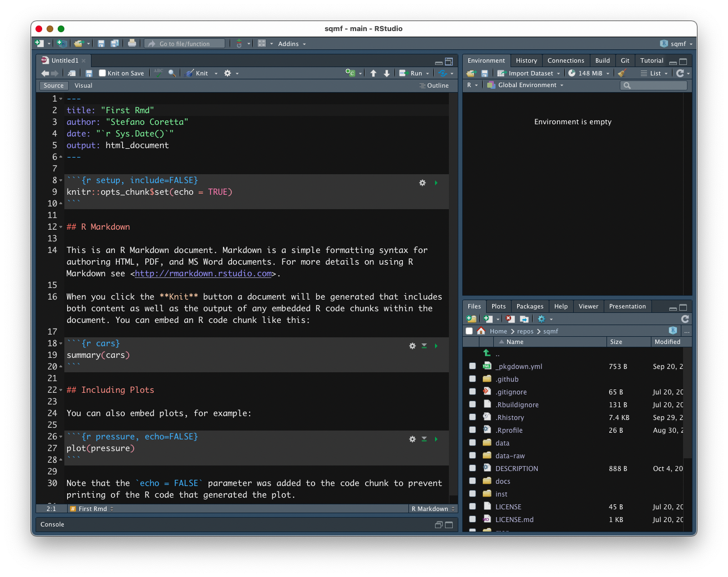Screen dimensions: 728x577
Task: Open the Connections tab
Action: [566, 60]
